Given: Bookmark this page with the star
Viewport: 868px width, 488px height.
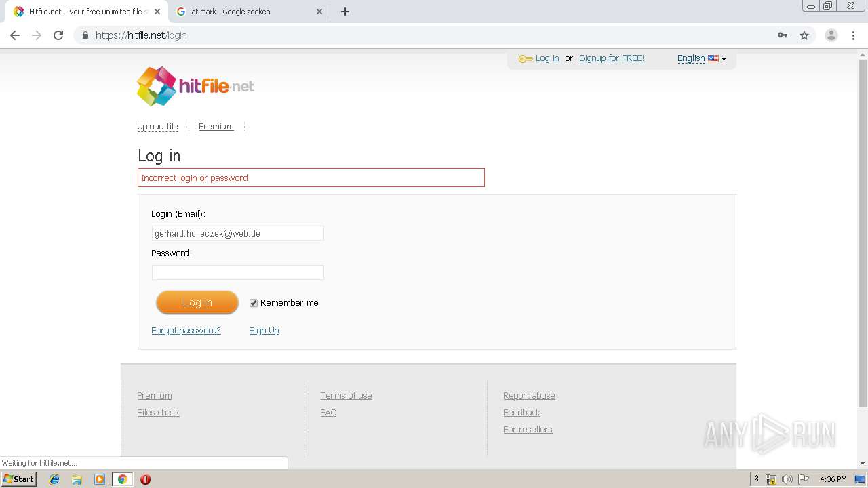Looking at the screenshot, I should [804, 35].
